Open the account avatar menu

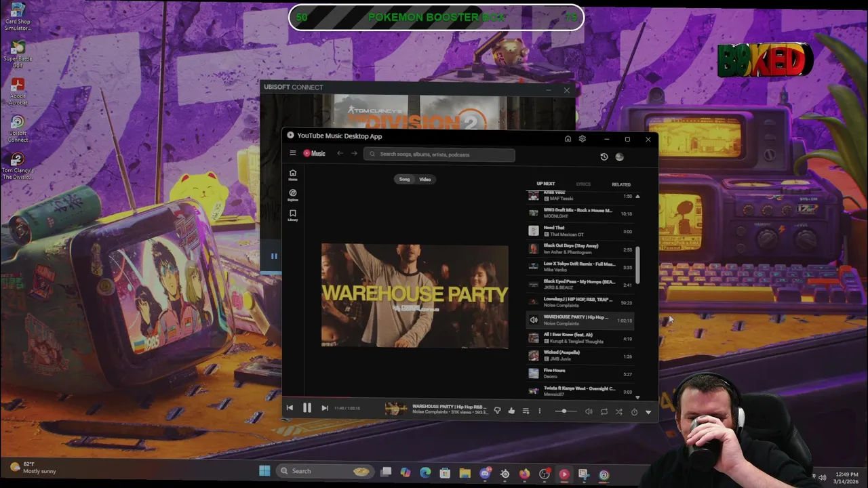tap(619, 157)
